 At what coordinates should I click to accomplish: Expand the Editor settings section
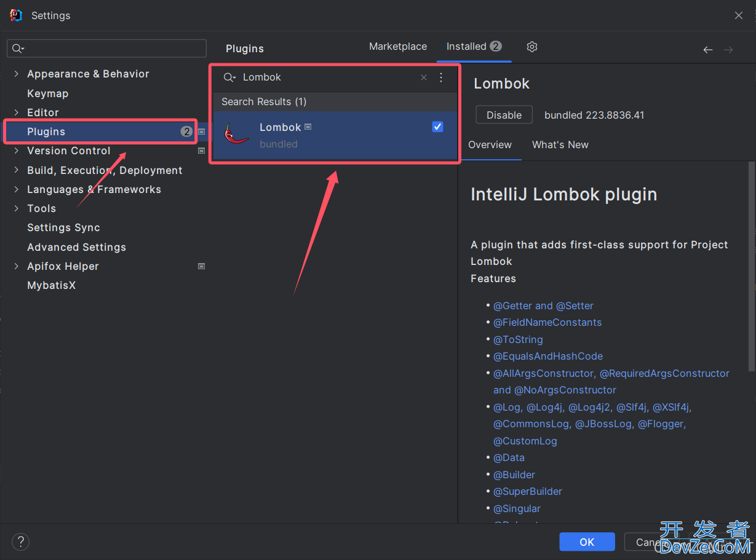pos(16,112)
